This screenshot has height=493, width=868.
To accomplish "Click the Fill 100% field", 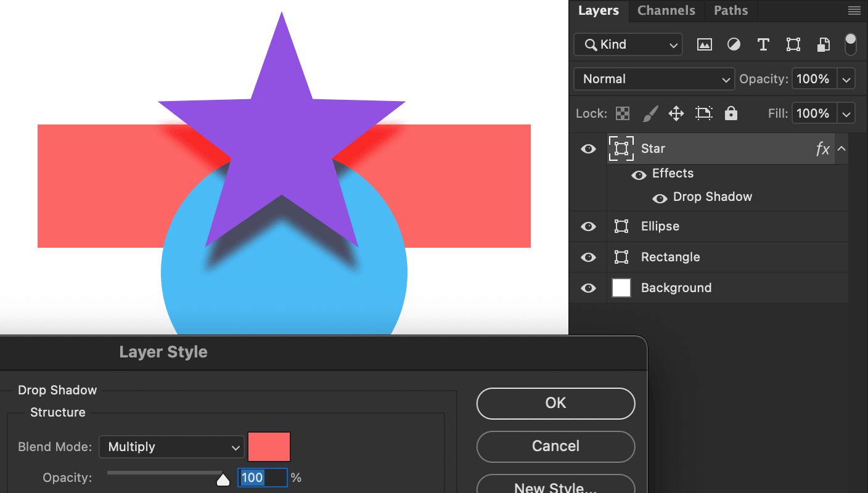I will click(814, 113).
